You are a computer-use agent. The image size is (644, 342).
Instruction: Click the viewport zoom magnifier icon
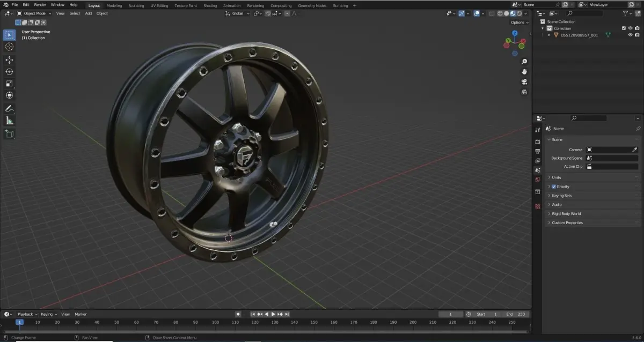(x=524, y=62)
